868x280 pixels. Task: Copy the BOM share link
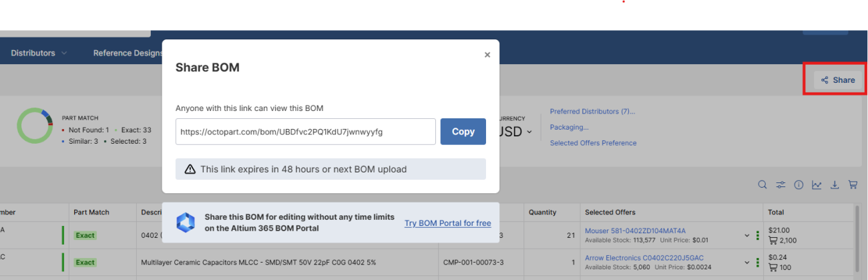463,132
